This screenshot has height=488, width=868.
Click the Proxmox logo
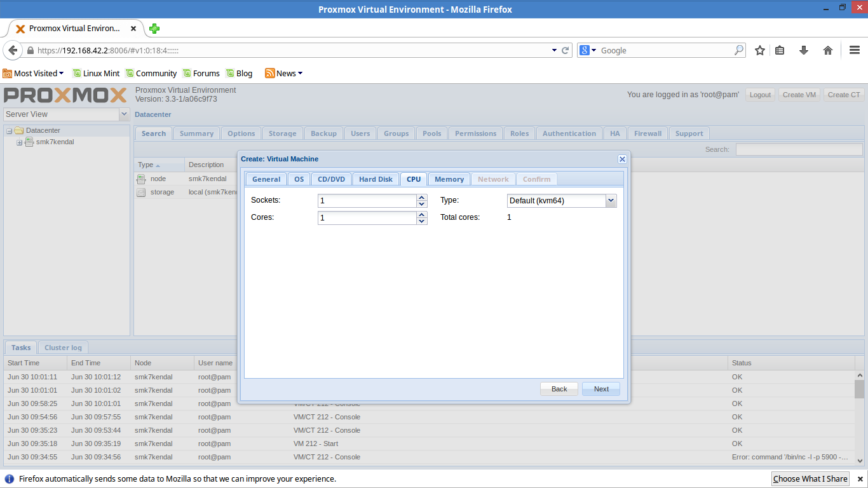65,95
